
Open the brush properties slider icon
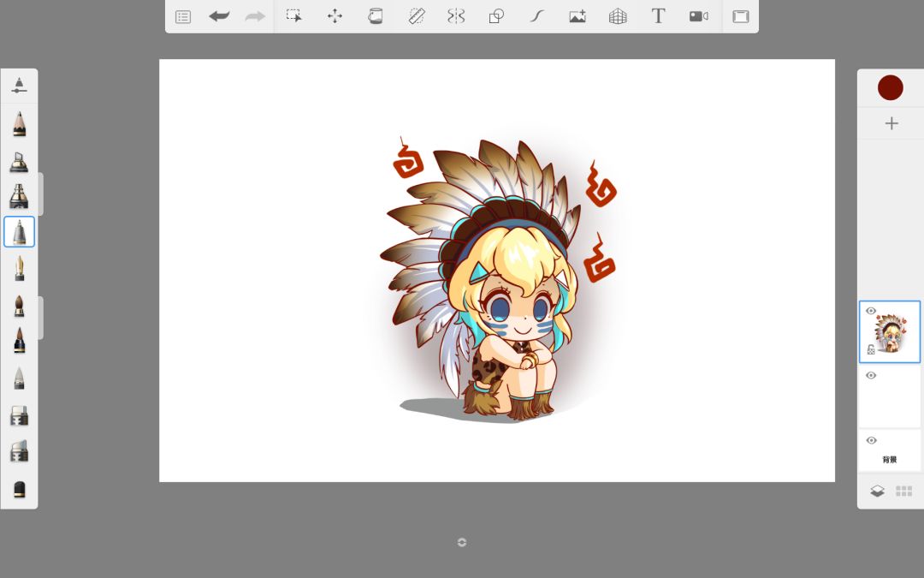pyautogui.click(x=19, y=86)
